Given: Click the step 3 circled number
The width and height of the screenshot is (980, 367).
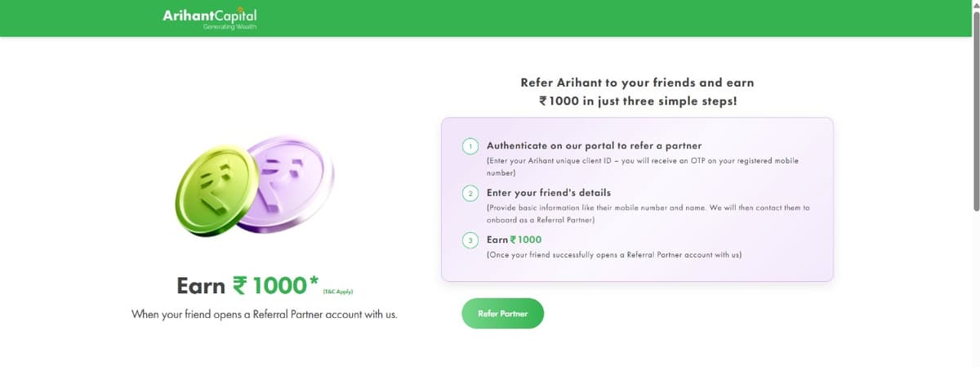Looking at the screenshot, I should point(470,240).
